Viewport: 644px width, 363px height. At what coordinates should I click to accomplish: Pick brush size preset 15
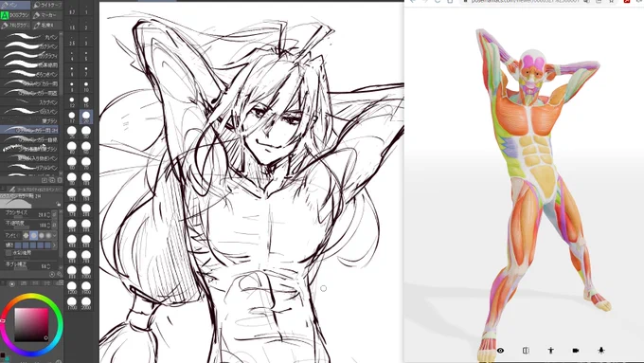pyautogui.click(x=86, y=102)
